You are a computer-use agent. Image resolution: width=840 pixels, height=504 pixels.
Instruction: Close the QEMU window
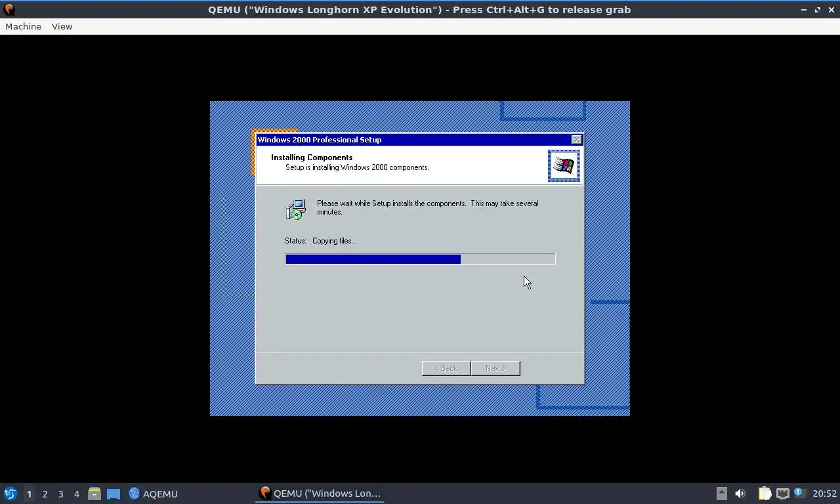click(831, 10)
